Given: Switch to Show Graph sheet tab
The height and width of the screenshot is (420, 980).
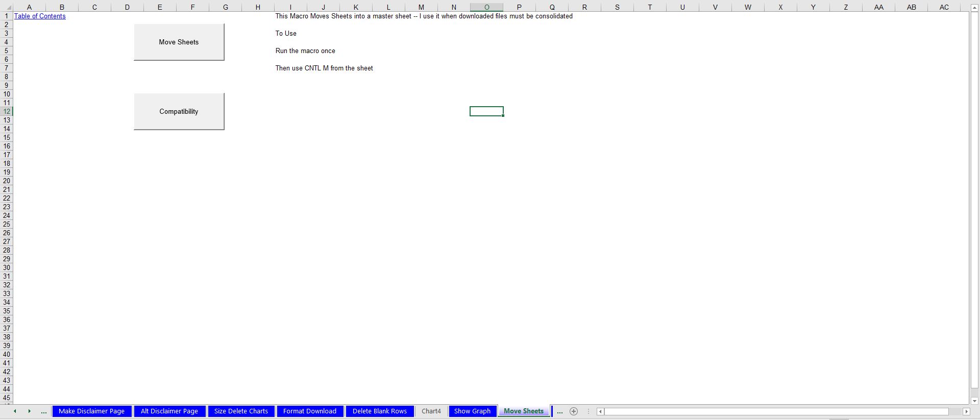Looking at the screenshot, I should pyautogui.click(x=473, y=411).
